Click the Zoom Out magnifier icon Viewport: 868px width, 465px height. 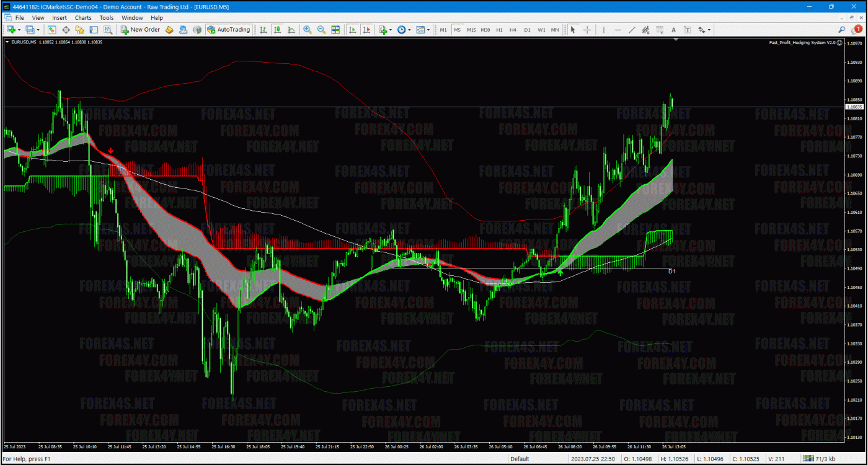[321, 30]
